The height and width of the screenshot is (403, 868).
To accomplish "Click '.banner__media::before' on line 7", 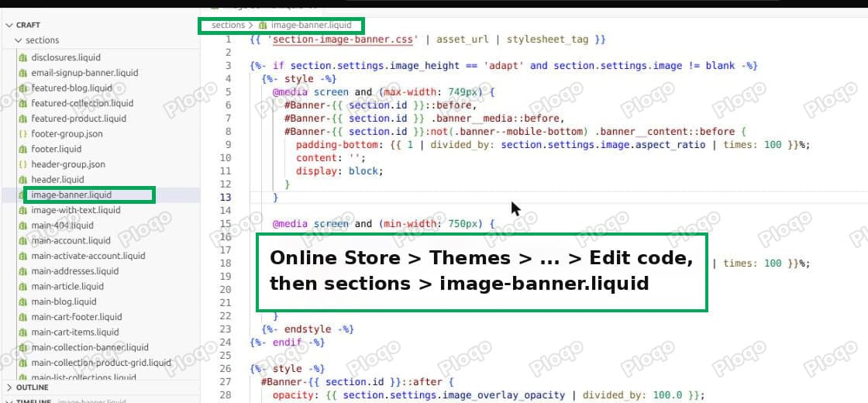I will (496, 119).
